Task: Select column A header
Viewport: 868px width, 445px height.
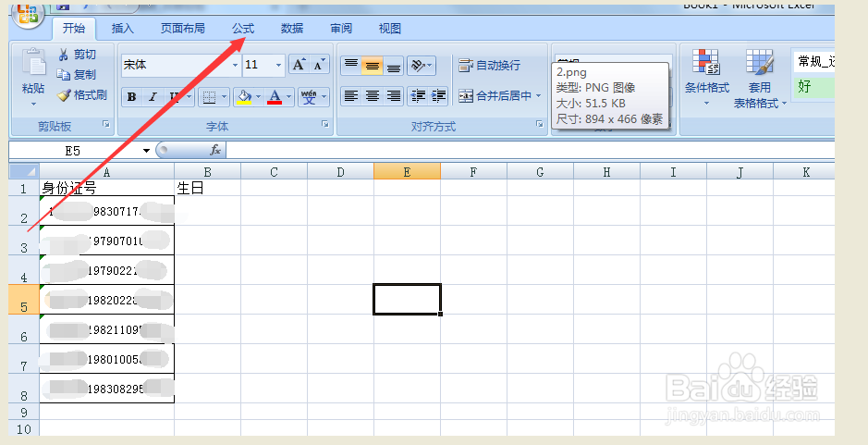Action: (x=107, y=172)
